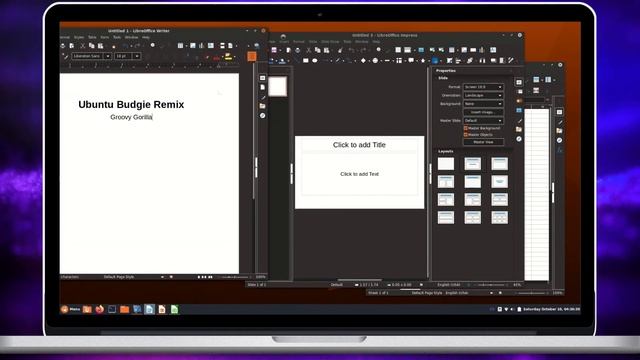Click 'Groovy Gorilla' text in Writer document
Viewport: 640px width, 360px height.
coord(131,117)
